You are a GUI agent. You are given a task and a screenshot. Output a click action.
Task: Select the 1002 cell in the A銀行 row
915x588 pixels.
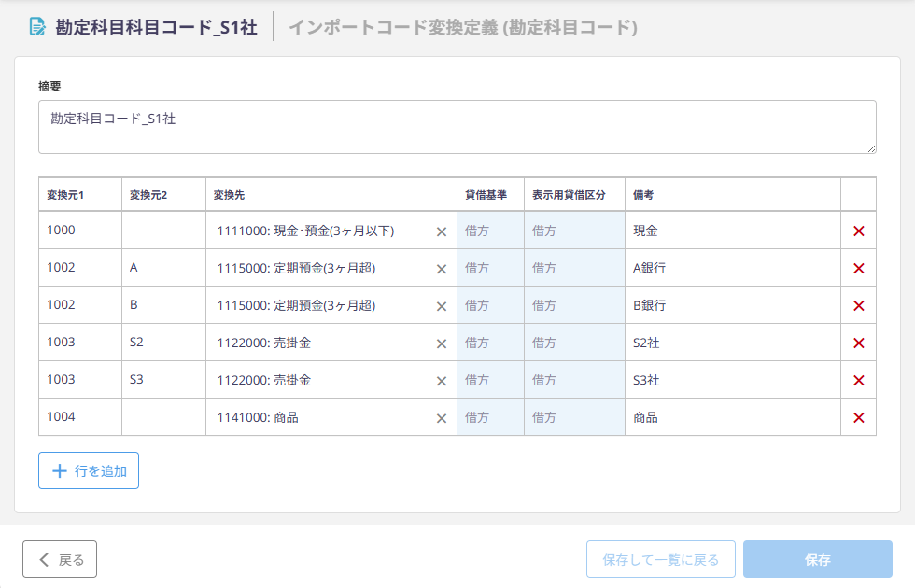tap(80, 268)
